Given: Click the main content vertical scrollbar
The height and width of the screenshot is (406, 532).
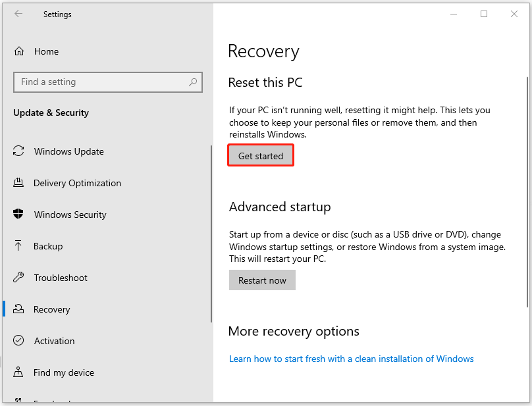Looking at the screenshot, I should (x=527, y=191).
